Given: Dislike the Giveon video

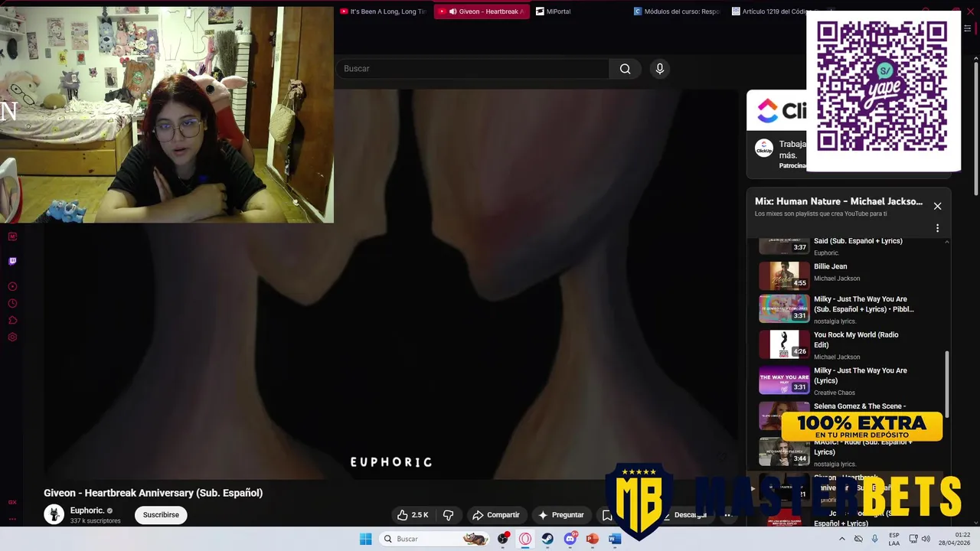Looking at the screenshot, I should (x=449, y=515).
